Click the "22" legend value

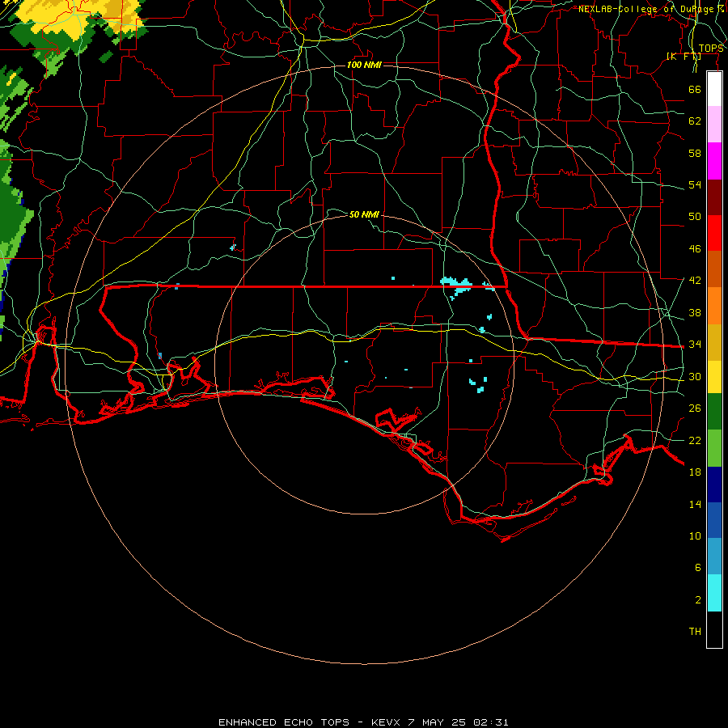(695, 440)
